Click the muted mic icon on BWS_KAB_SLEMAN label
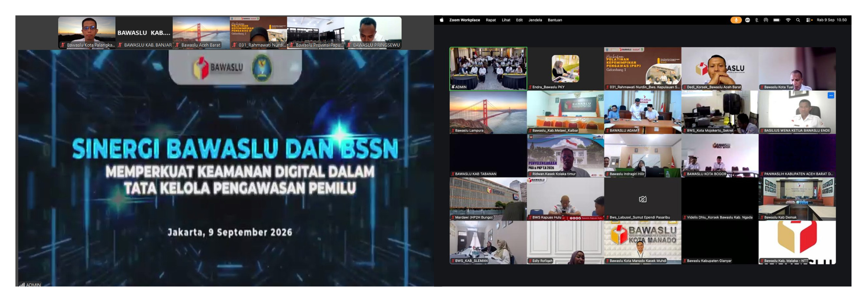Viewport: 868px width, 302px height. pyautogui.click(x=453, y=261)
